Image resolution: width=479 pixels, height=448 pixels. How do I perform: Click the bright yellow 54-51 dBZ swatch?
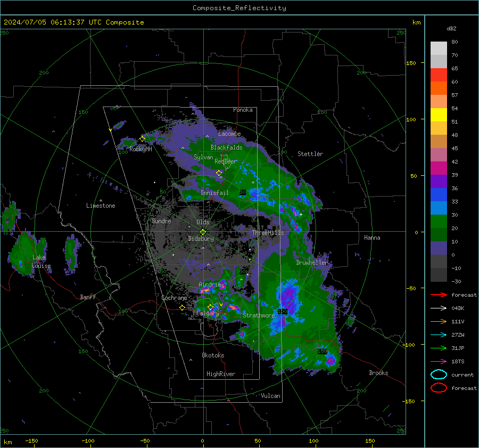(439, 115)
